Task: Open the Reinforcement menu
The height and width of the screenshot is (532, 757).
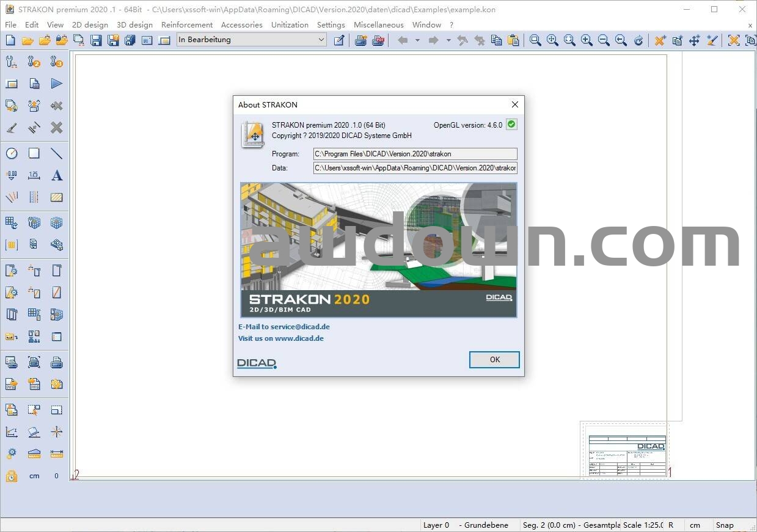Action: 187,25
